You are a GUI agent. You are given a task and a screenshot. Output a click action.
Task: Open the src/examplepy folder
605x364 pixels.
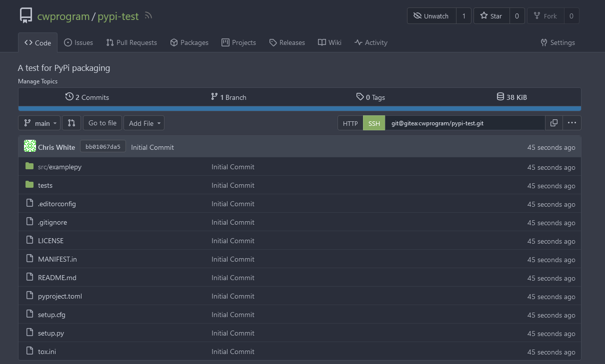click(59, 167)
